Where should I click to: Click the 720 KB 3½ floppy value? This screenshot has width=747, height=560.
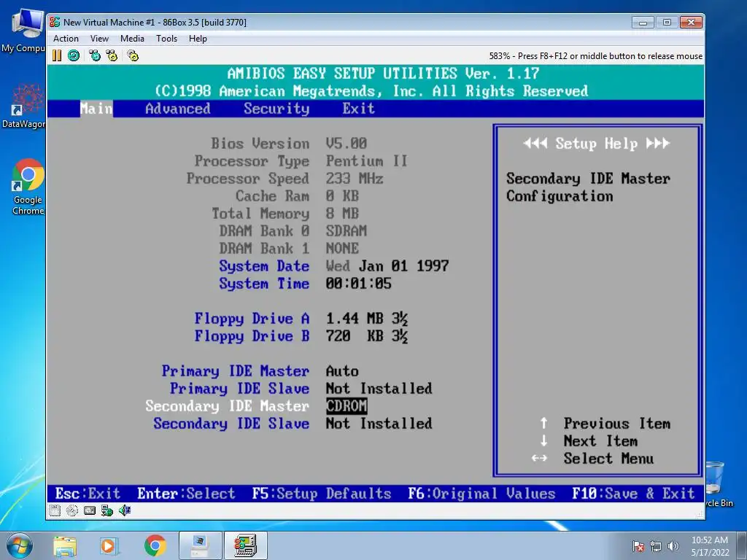tap(367, 335)
